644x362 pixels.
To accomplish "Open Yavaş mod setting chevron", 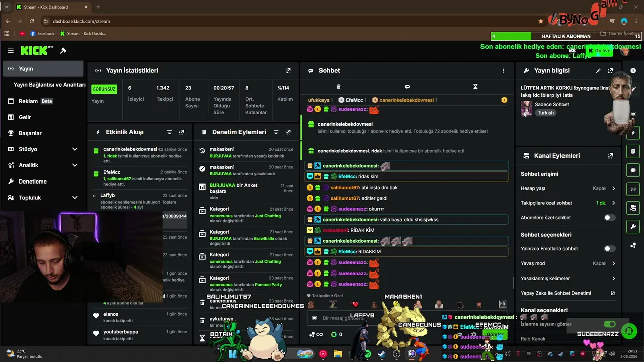I will coord(613,263).
